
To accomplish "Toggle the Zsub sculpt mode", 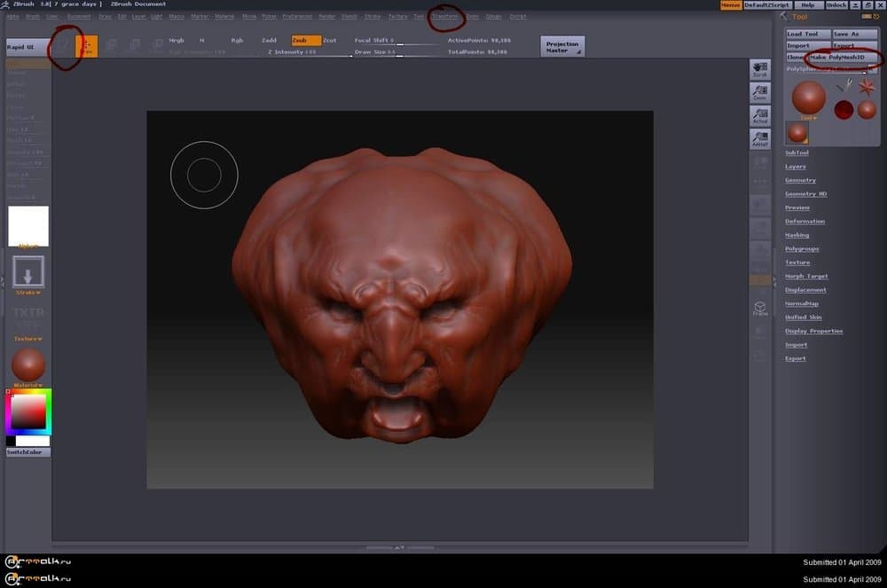I will (306, 41).
